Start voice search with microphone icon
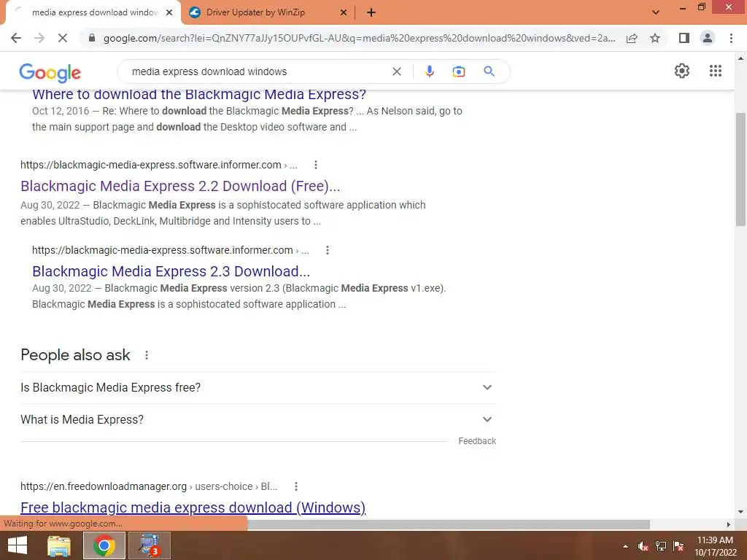The height and width of the screenshot is (560, 747). coord(429,71)
